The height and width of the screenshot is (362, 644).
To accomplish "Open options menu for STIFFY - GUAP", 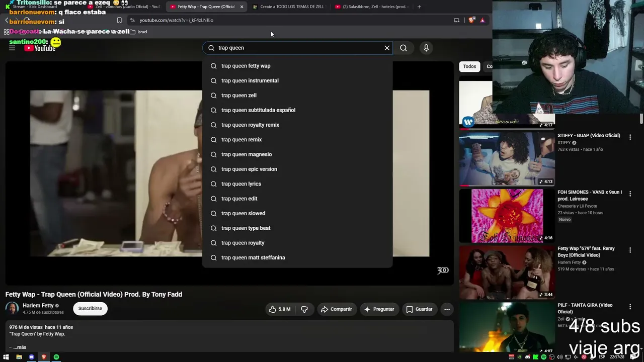I will [630, 137].
